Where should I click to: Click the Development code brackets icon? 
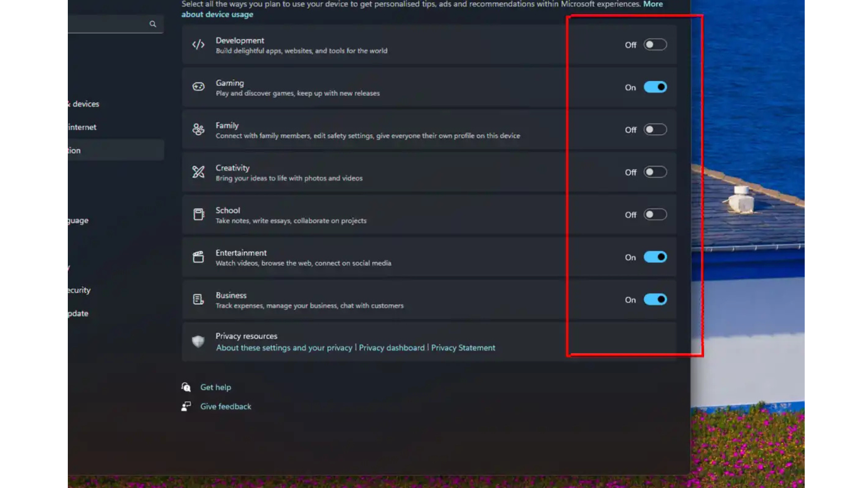click(x=198, y=45)
